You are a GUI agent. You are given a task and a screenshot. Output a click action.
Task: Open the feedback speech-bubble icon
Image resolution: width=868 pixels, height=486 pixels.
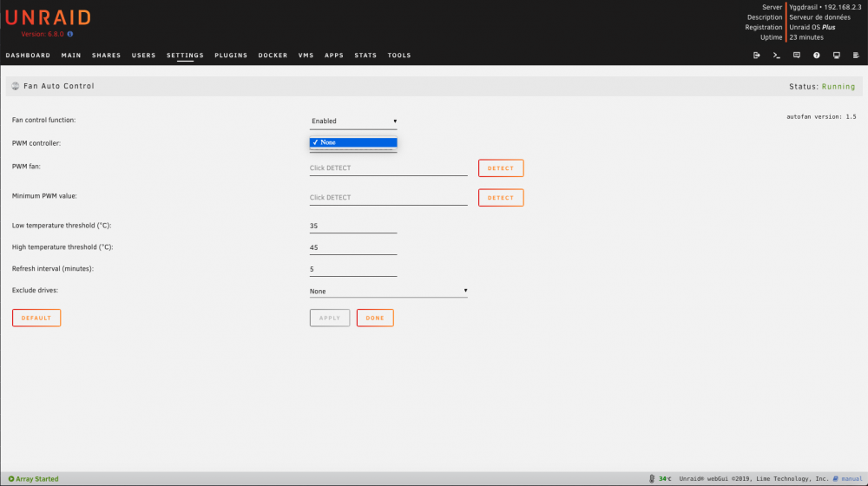coord(797,56)
